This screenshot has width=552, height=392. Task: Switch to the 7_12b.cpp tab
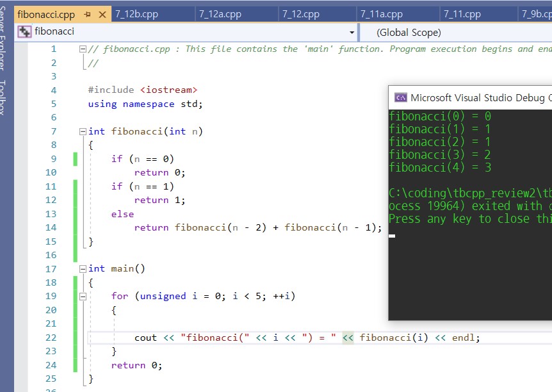pos(136,14)
